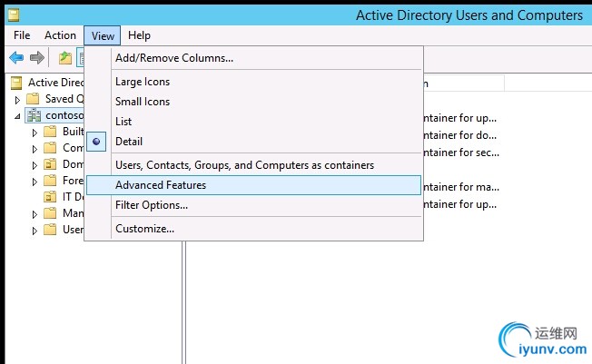Expand the Saved Queries node

17,100
